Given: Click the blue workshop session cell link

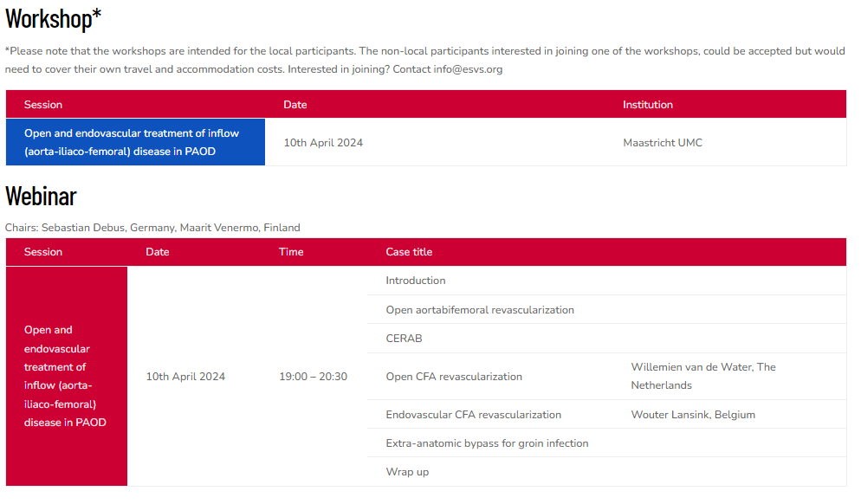Looking at the screenshot, I should 132,142.
